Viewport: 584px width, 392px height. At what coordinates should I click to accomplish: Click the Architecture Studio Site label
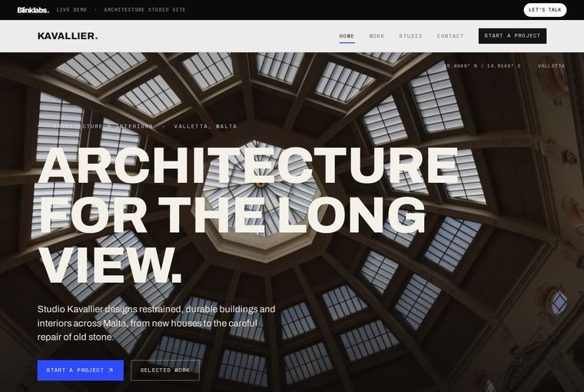[x=145, y=10]
